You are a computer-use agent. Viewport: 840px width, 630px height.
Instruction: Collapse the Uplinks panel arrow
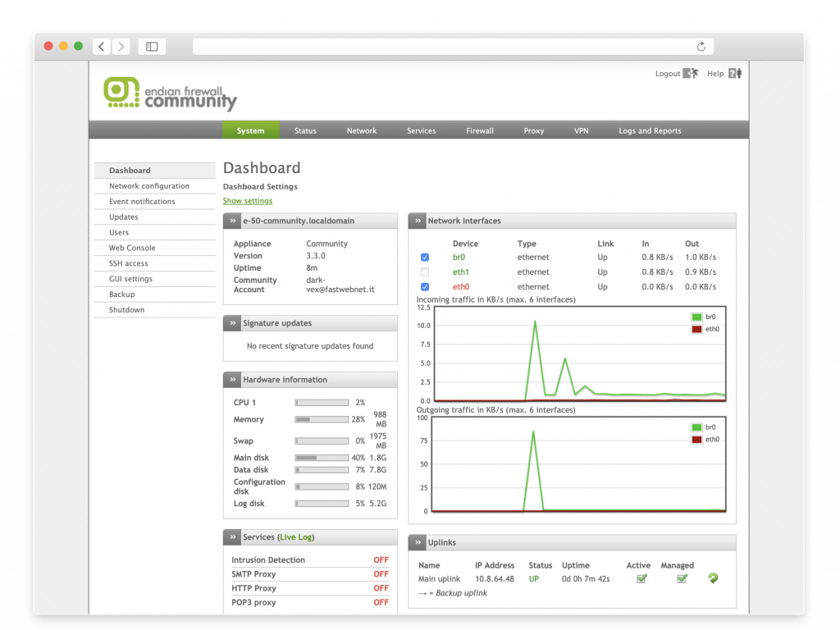[418, 542]
